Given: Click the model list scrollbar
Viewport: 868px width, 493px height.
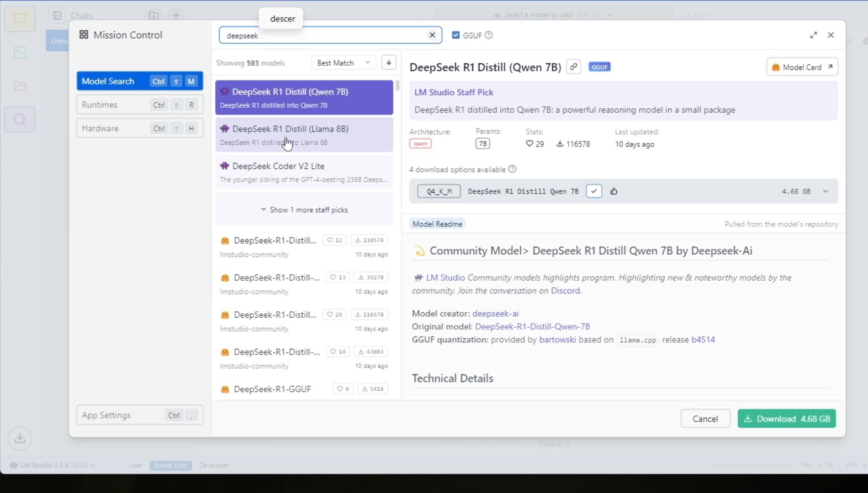Looking at the screenshot, I should 397,86.
